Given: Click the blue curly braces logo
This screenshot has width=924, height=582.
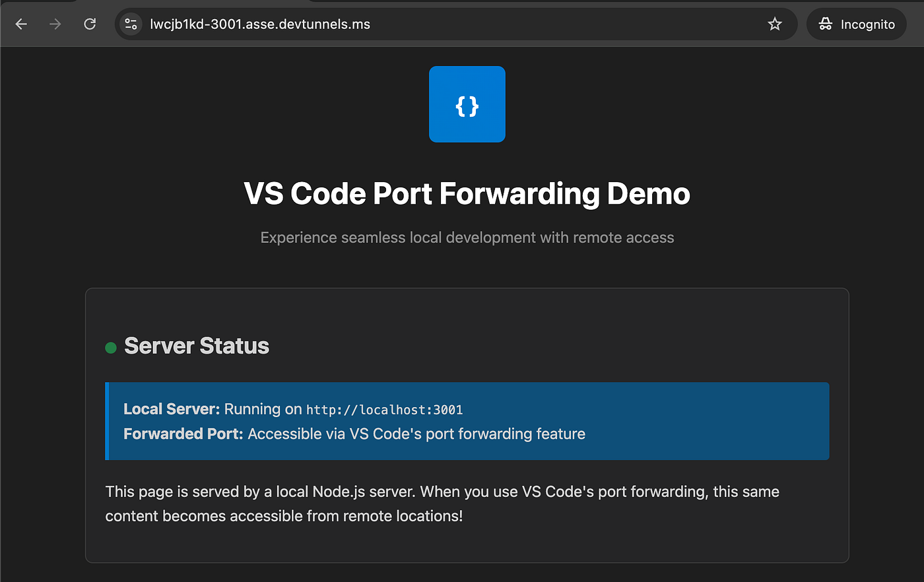Looking at the screenshot, I should tap(467, 104).
